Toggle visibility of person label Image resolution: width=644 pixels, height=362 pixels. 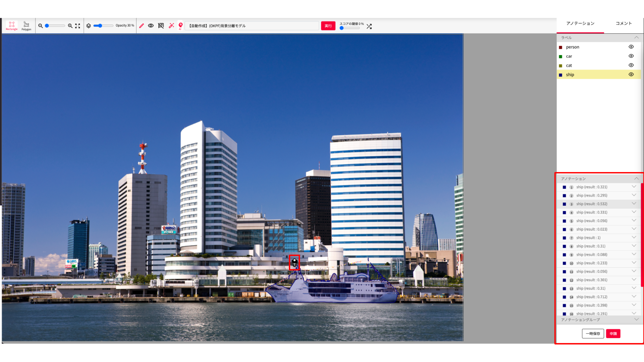631,47
